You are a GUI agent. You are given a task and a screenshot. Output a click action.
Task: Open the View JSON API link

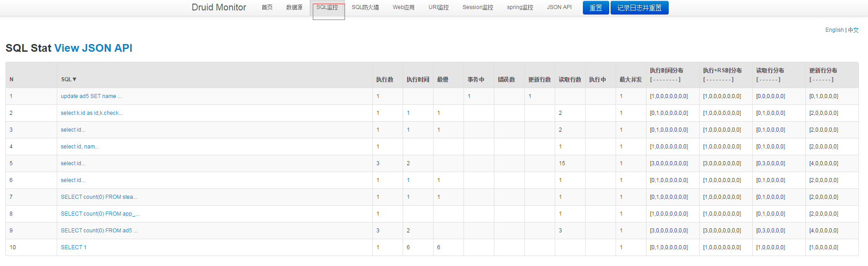[x=93, y=48]
